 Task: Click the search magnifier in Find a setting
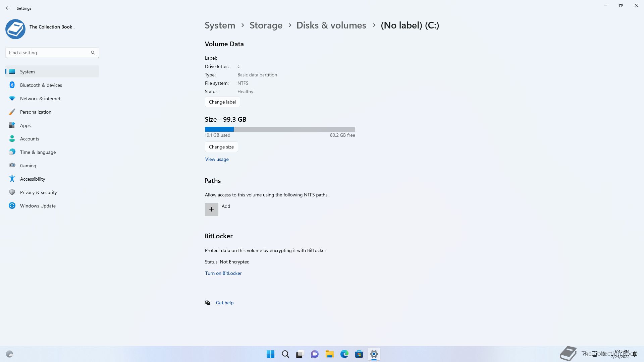(93, 53)
